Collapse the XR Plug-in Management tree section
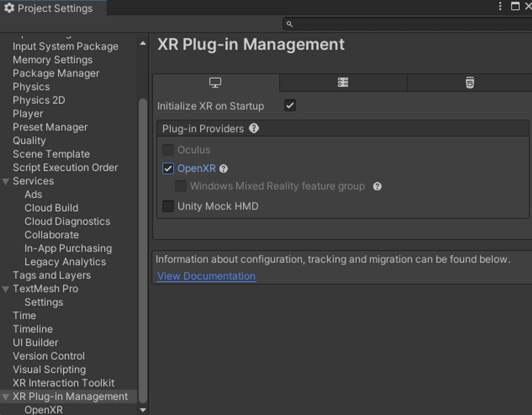Screen dimensions: 532x415 5,396
